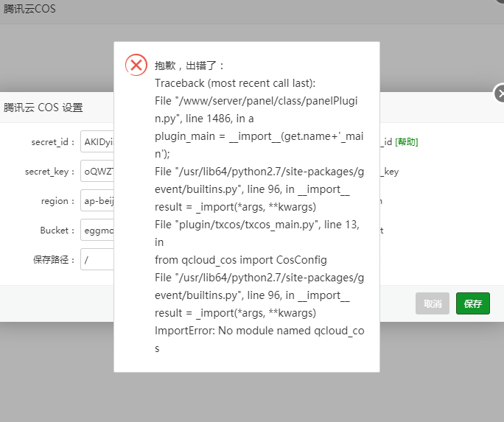
Task: Click the plugin/txcos/txcos_main.py line text
Action: (x=257, y=225)
